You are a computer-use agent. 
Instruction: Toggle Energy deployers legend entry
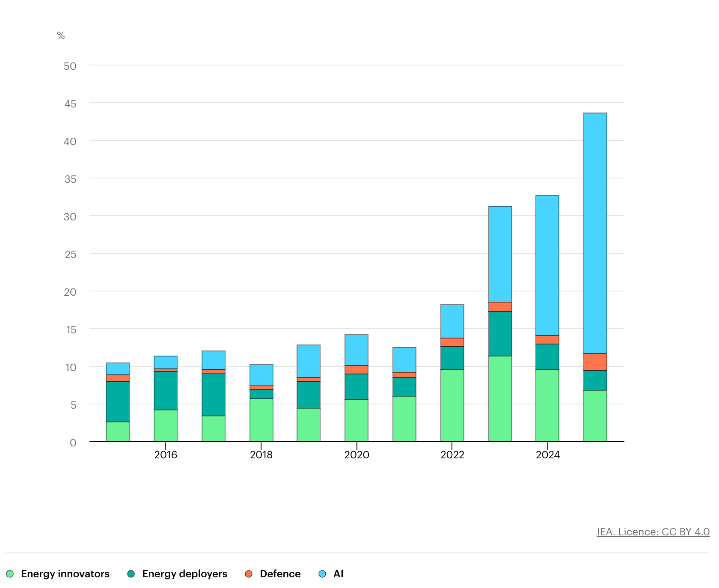coord(178,574)
